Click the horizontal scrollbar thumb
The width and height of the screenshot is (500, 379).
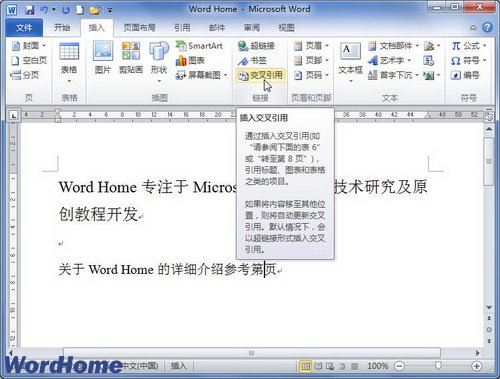[252, 353]
